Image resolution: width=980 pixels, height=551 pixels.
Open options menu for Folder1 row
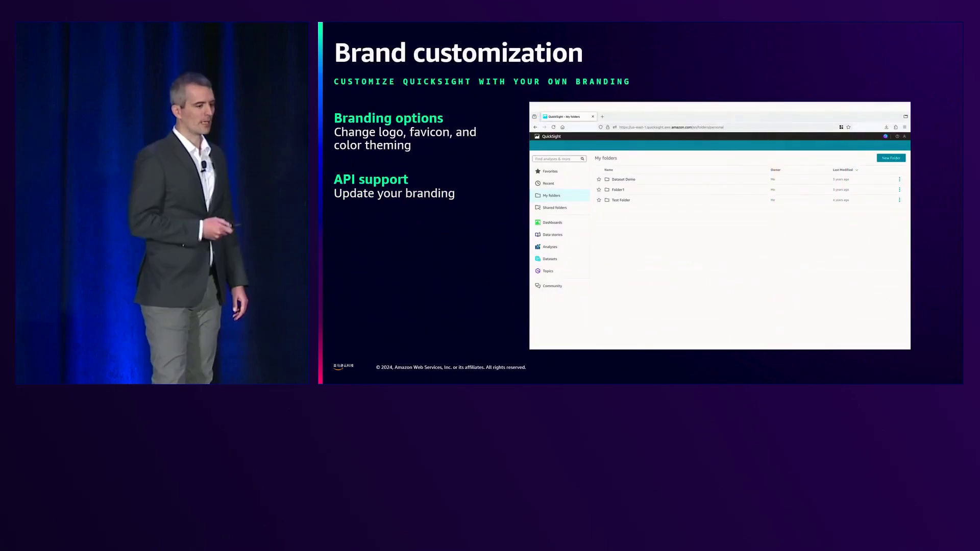(899, 190)
